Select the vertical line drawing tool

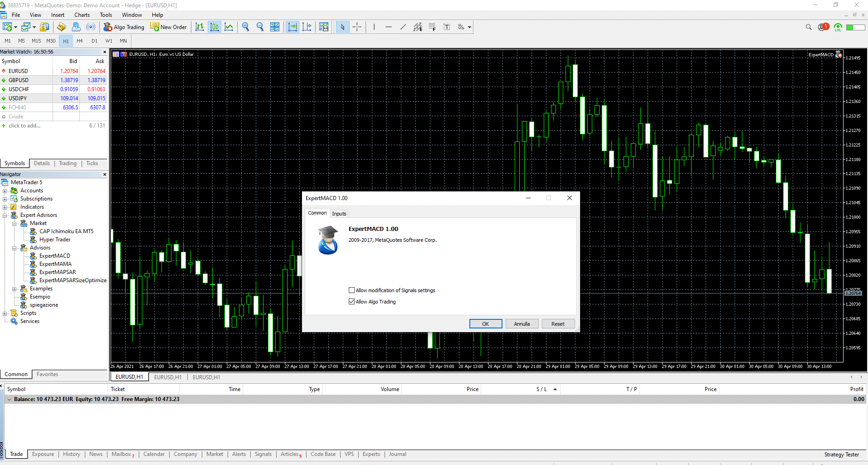point(374,27)
